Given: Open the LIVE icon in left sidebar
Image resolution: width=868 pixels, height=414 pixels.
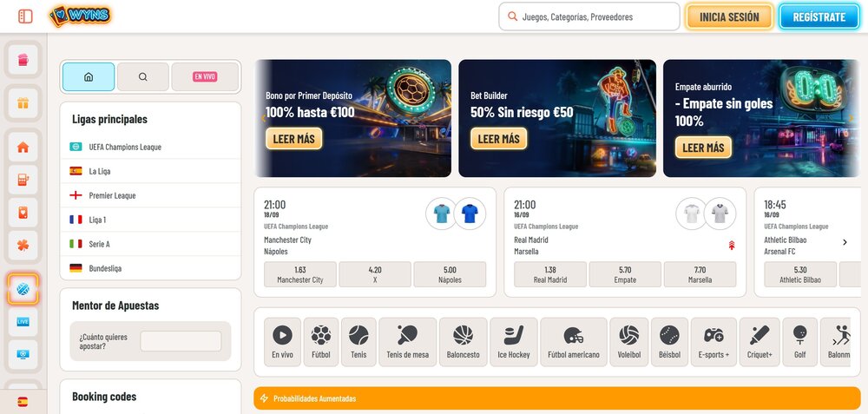Looking at the screenshot, I should tap(23, 321).
